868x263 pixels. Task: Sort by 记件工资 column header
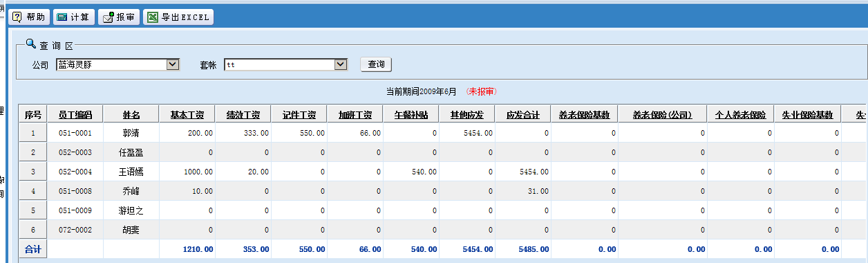[299, 115]
